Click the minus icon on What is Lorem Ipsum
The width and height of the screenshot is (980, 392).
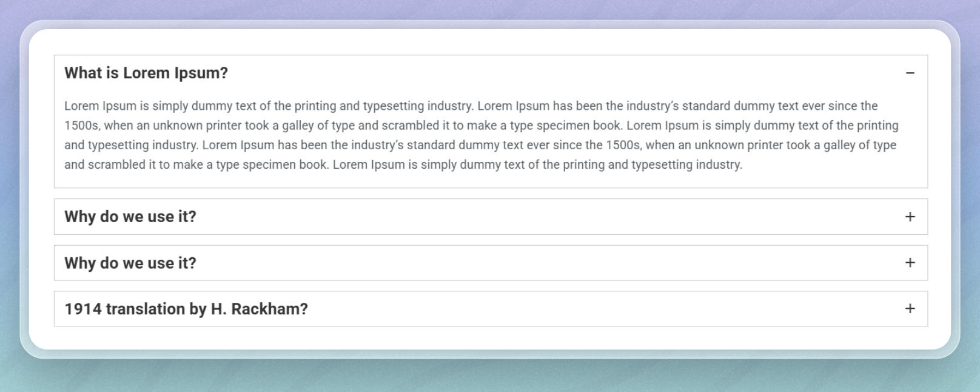910,73
